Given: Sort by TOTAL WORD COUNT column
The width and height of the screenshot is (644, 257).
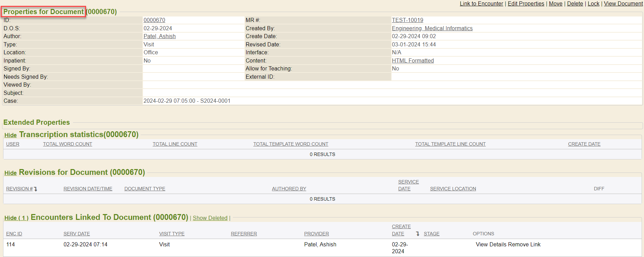Looking at the screenshot, I should click(x=68, y=144).
